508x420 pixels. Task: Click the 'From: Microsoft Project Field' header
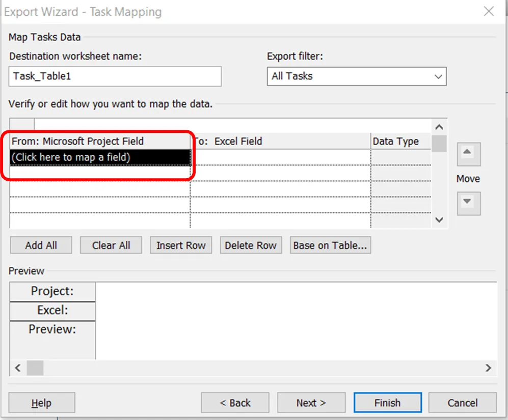(100, 141)
